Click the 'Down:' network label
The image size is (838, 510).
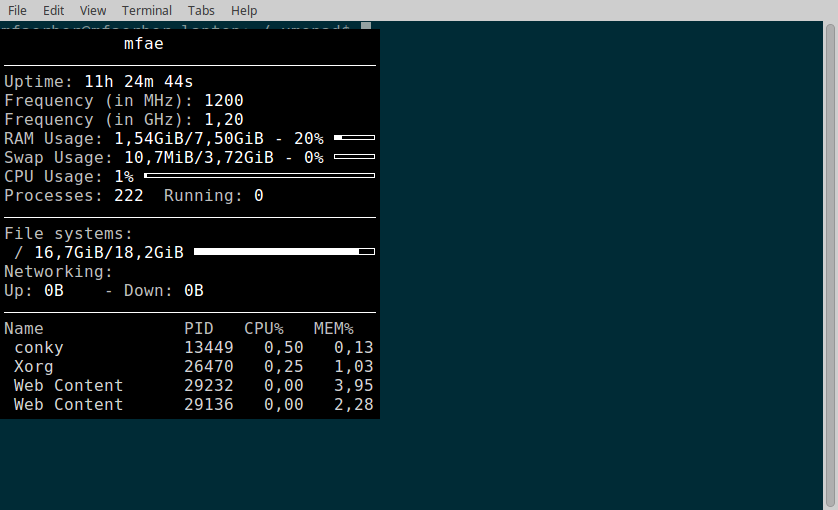coord(149,291)
